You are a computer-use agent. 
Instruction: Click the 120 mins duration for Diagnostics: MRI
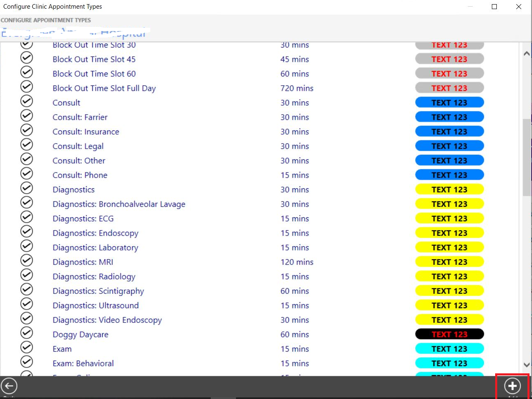coord(296,262)
